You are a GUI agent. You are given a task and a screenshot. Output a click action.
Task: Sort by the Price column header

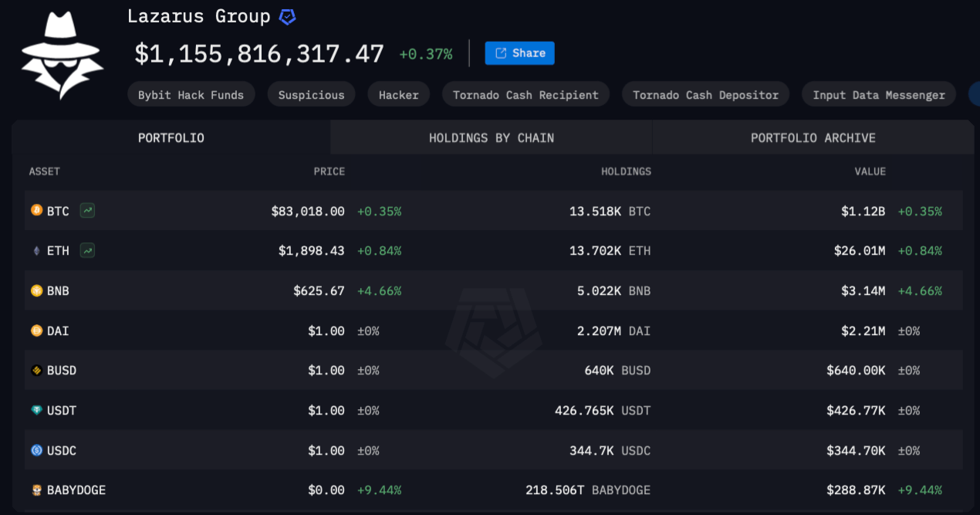tap(329, 171)
